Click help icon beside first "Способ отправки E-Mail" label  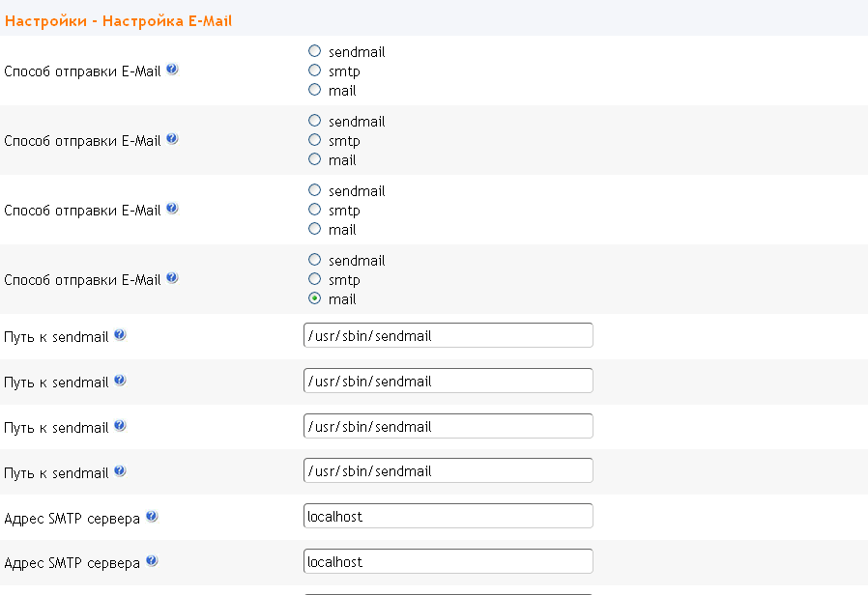[172, 71]
